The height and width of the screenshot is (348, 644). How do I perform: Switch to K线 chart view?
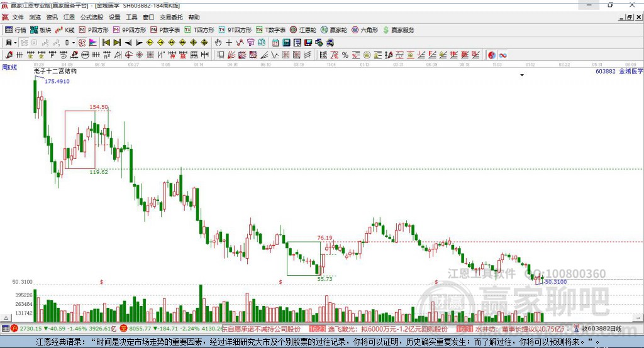(x=65, y=30)
